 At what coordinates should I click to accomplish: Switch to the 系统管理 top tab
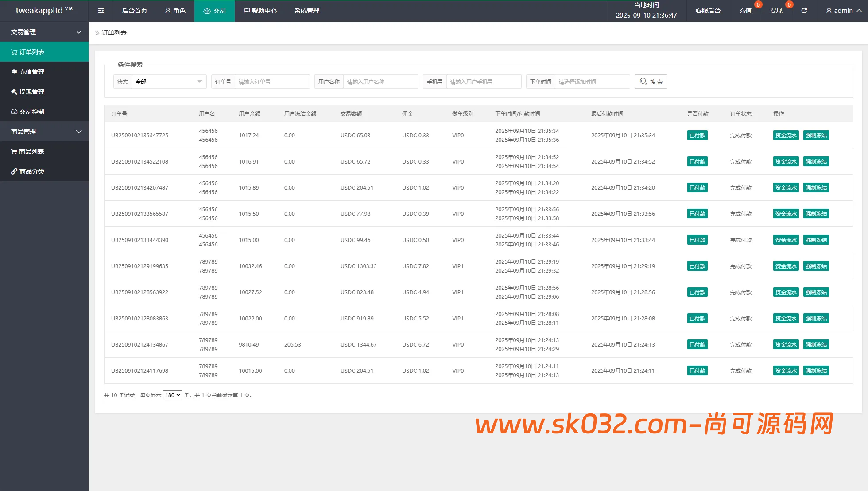(x=306, y=11)
